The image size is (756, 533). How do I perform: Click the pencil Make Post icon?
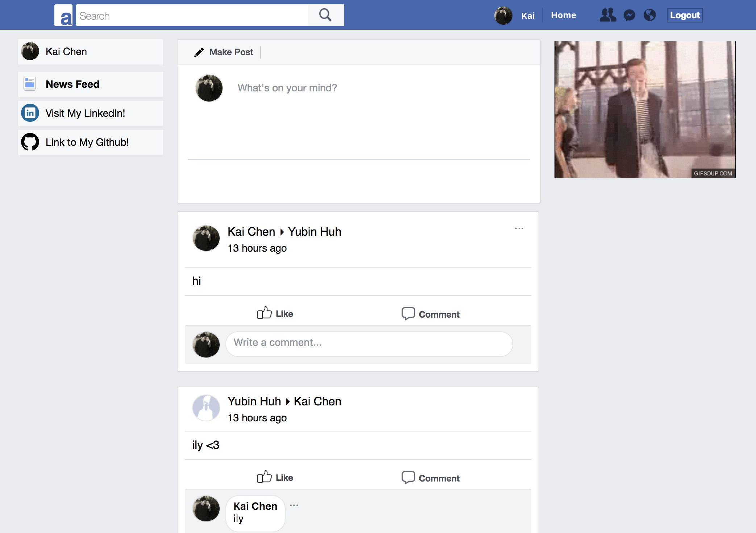[x=199, y=53]
